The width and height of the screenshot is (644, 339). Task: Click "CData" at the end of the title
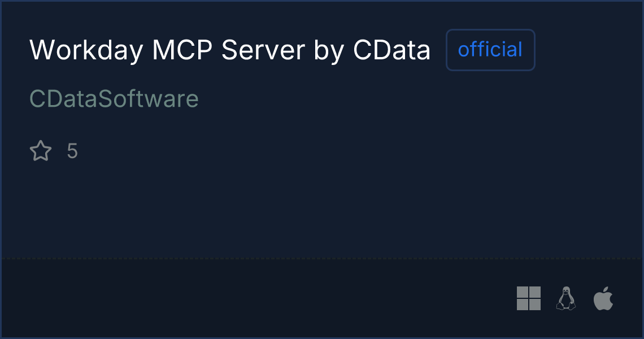(392, 50)
